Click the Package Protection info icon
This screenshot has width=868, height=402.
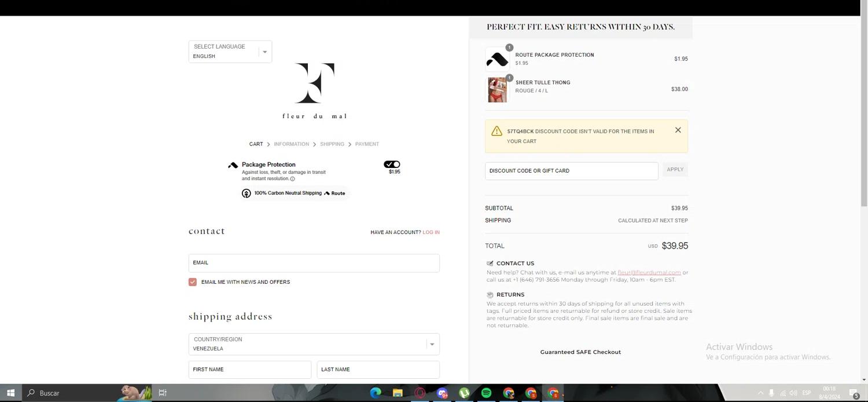(x=292, y=179)
